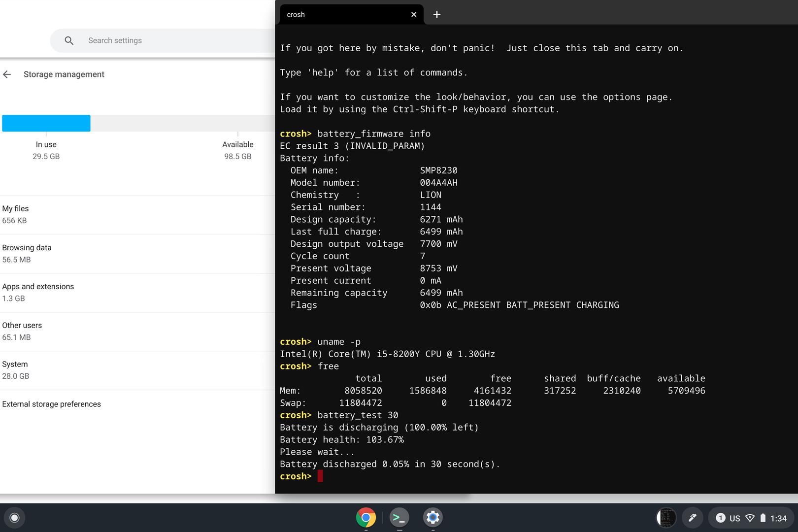Click the Flags 0x0b AC_PRESENT line
This screenshot has height=532, width=798.
point(454,305)
